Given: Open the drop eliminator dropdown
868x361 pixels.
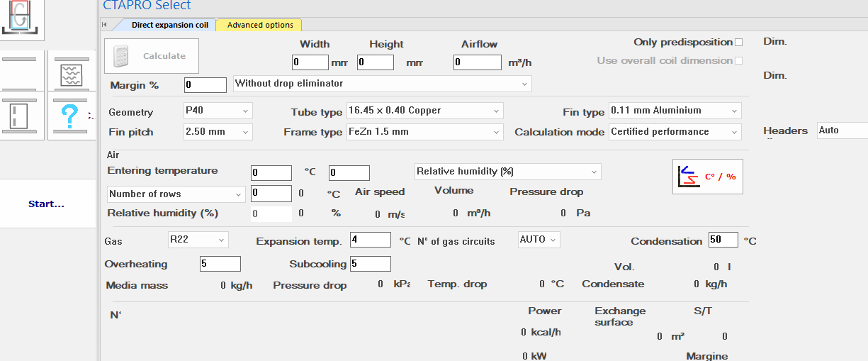Looking at the screenshot, I should 383,84.
